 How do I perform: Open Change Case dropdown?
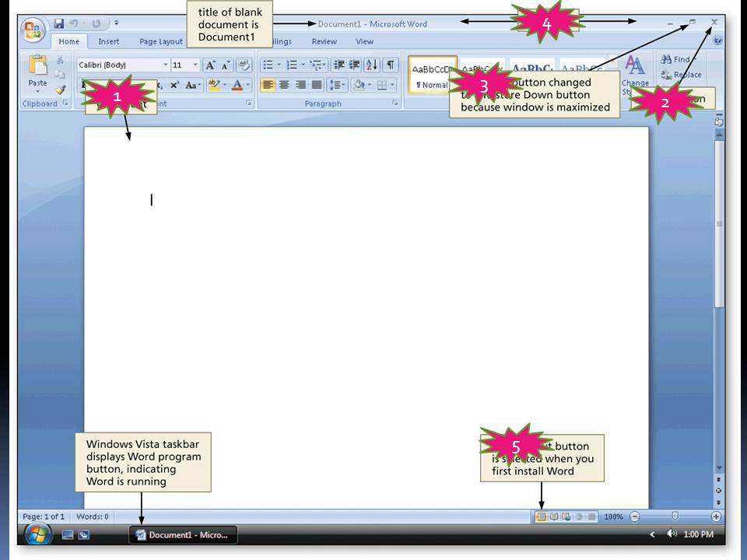point(192,86)
